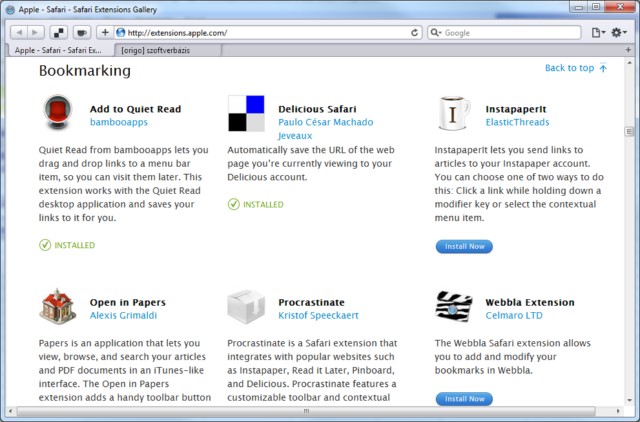Image resolution: width=640 pixels, height=422 pixels.
Task: Click the Open in Papers title
Action: pyautogui.click(x=128, y=302)
